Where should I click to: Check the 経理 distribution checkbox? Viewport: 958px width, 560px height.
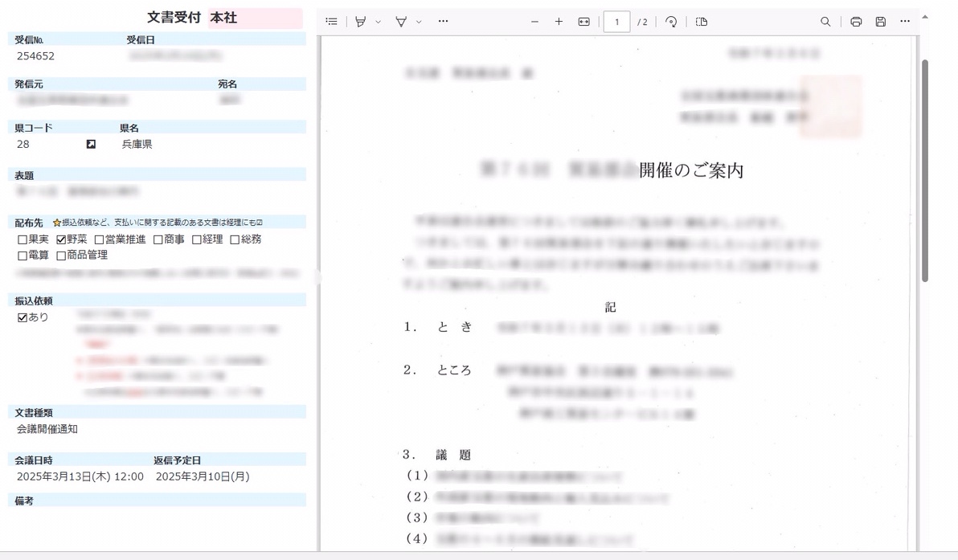click(x=197, y=239)
